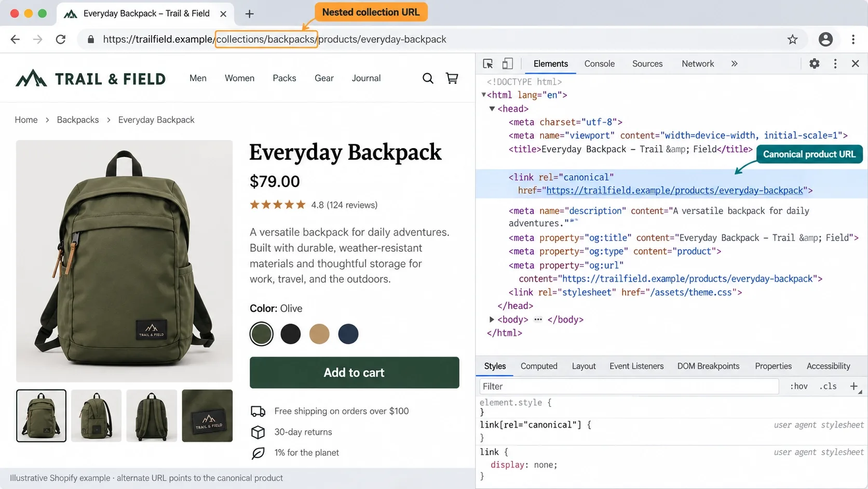Click the Home breadcrumb link
Image resolution: width=868 pixels, height=489 pixels.
[x=26, y=120]
